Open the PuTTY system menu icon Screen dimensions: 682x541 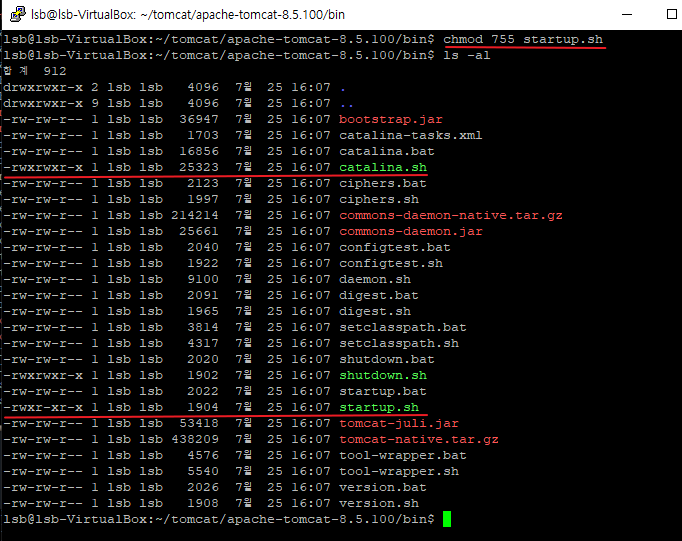(17, 14)
